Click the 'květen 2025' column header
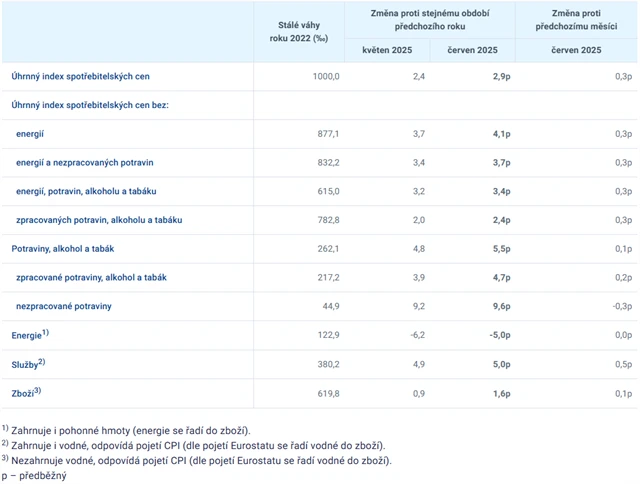The image size is (640, 484). 385,49
